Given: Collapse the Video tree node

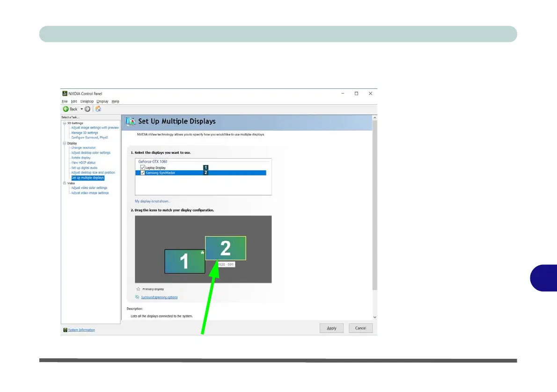Looking at the screenshot, I should point(65,183).
